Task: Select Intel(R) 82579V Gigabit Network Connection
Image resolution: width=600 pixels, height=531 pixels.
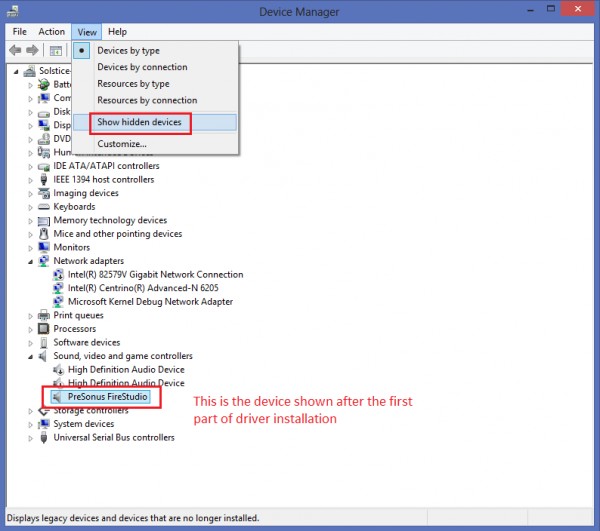Action: point(155,275)
